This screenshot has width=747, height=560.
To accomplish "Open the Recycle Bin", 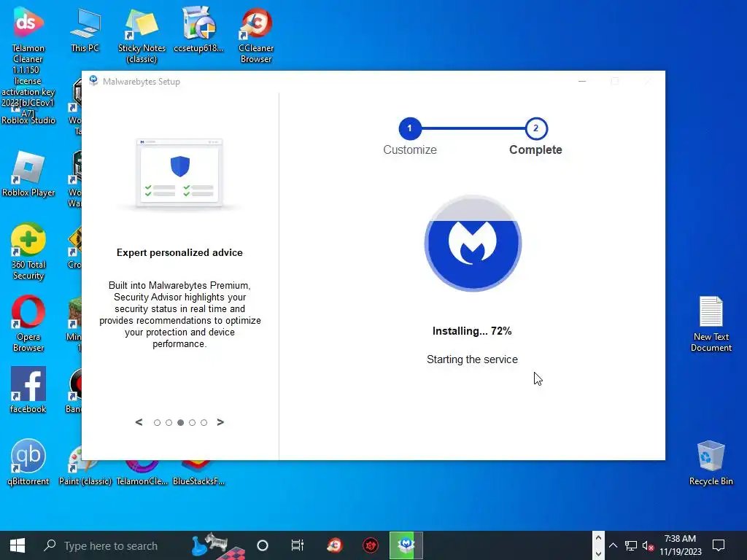I will tap(711, 462).
